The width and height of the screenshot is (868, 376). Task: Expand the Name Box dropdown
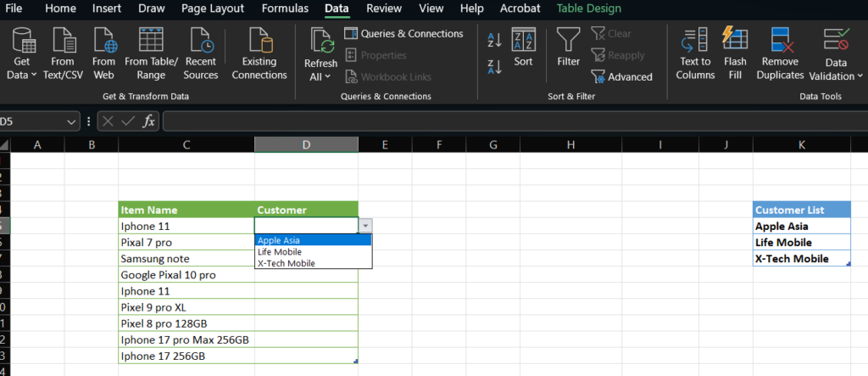[73, 121]
